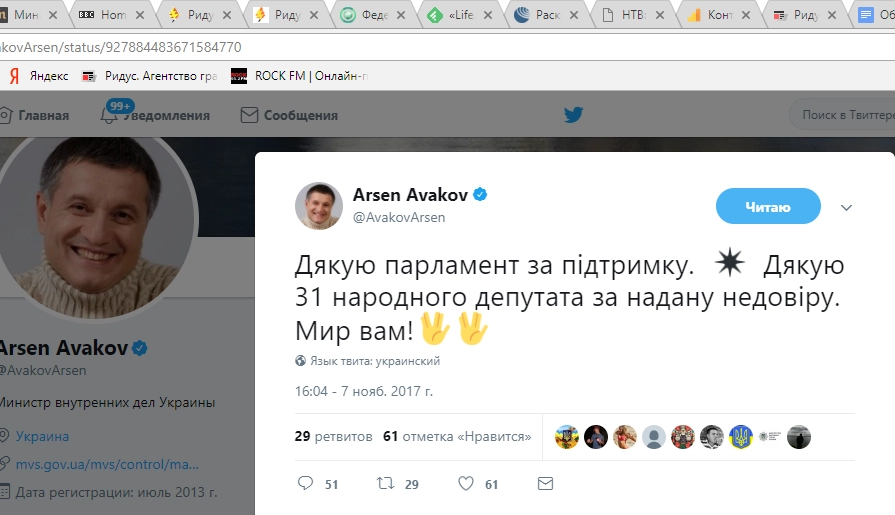Screen dimensions: 895x515
Task: Open ROCK FM Онлайн bookmark
Action: (x=300, y=76)
